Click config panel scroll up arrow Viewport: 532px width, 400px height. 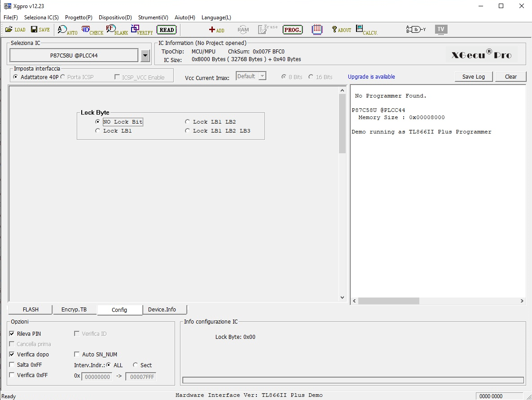click(x=342, y=90)
